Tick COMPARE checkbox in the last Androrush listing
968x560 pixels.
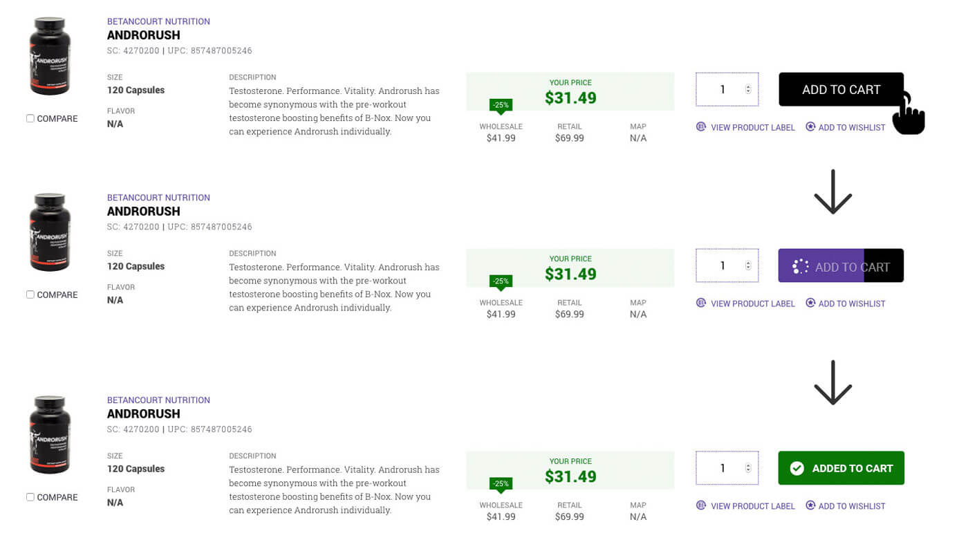click(x=30, y=497)
